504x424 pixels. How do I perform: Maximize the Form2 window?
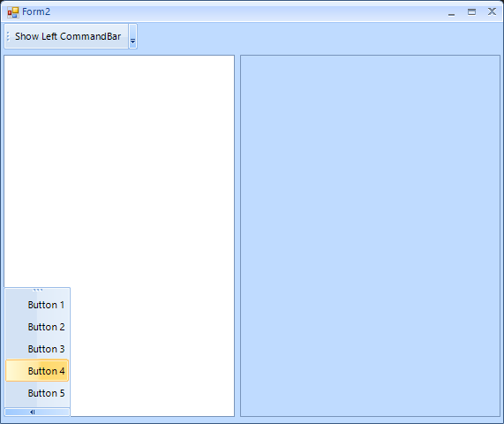471,12
